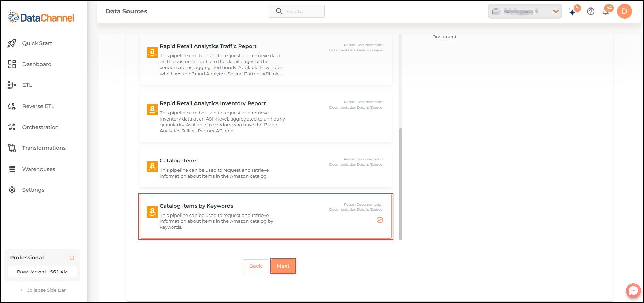
Task: Click Amazon icon on Catalog Items card
Action: 152,166
